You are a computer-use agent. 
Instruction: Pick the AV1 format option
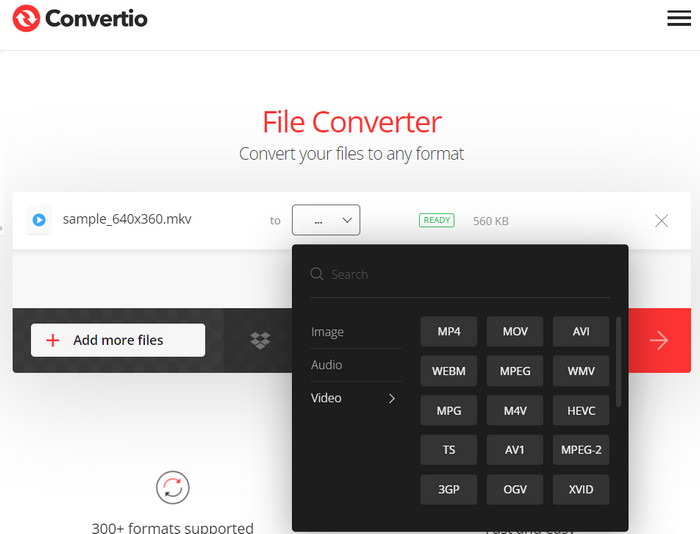point(515,450)
